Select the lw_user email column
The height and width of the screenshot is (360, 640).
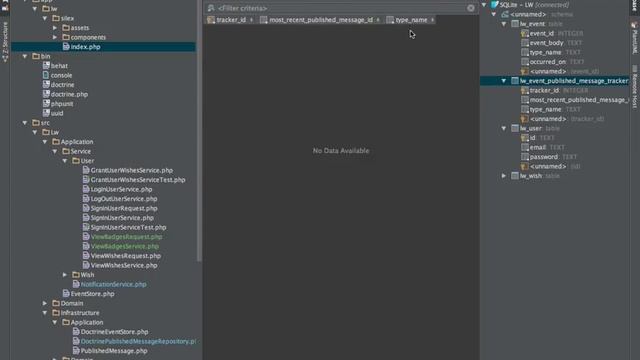click(x=538, y=147)
